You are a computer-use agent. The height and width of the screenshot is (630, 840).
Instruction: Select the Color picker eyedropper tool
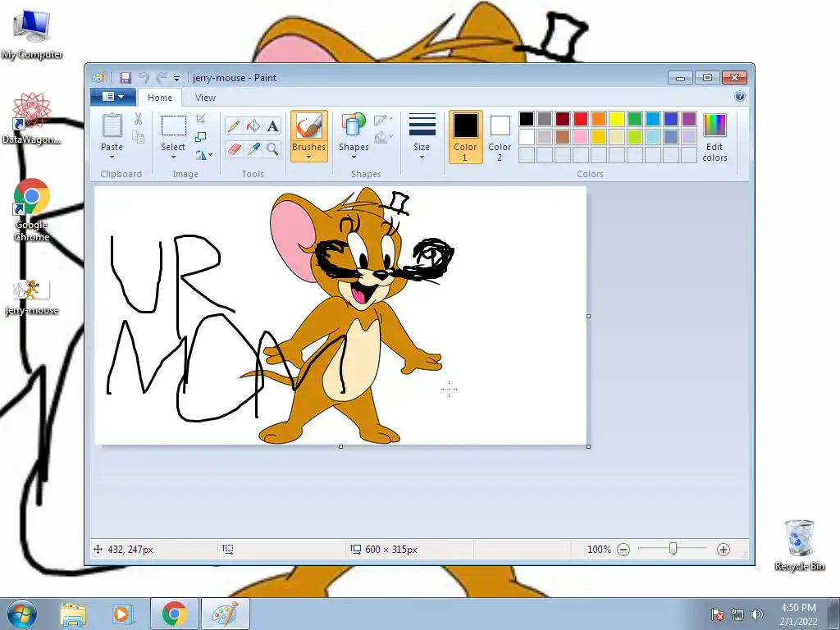[253, 148]
